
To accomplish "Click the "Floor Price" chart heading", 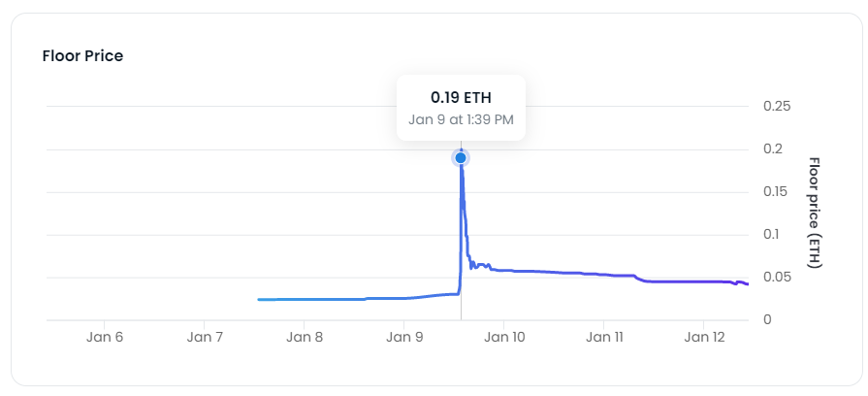I will pyautogui.click(x=82, y=55).
